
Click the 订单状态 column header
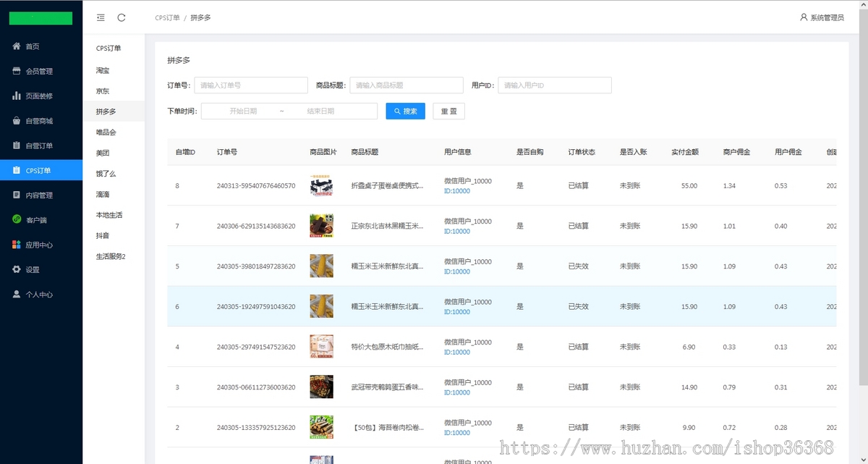pos(582,152)
